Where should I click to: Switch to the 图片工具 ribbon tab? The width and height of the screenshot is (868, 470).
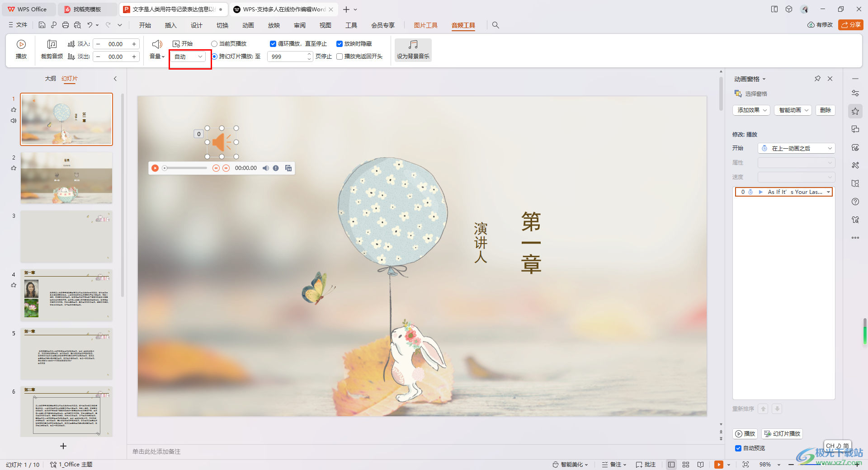click(x=425, y=25)
